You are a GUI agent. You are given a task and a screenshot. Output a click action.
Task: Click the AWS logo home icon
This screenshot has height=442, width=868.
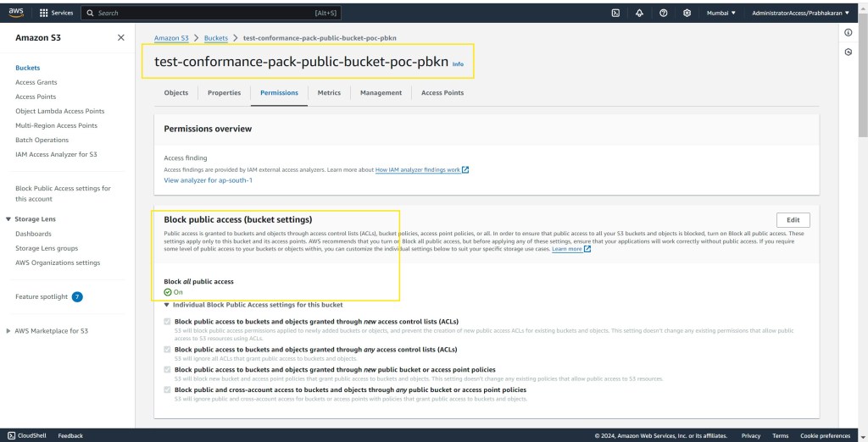16,13
